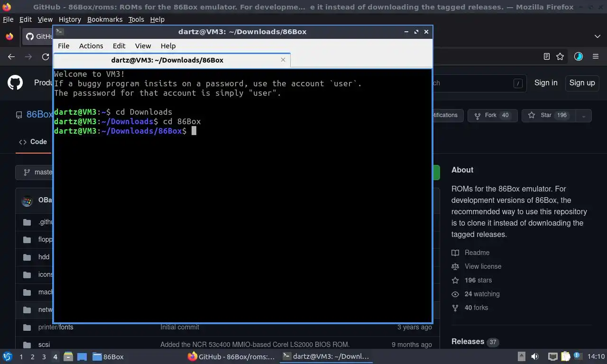Open the system application launcher menu
Screen dimensions: 607x364
7,356
